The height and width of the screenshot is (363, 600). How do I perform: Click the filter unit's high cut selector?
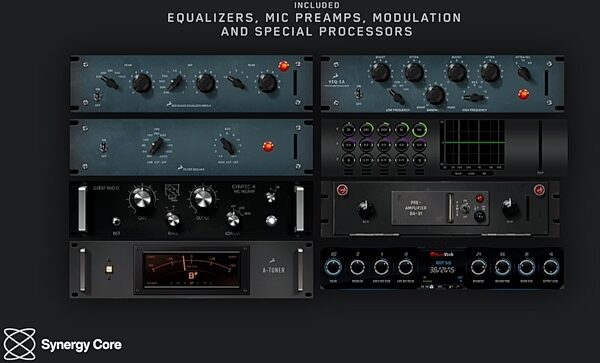228,147
